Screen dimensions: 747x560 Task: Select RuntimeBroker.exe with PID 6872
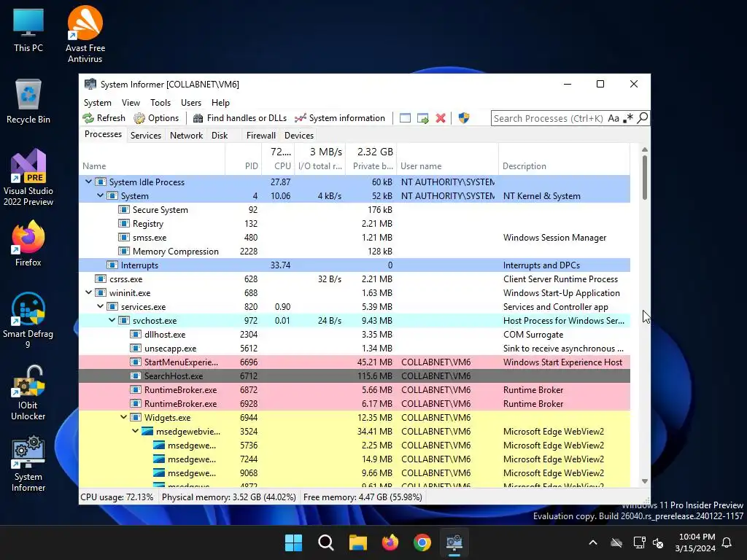(x=355, y=389)
